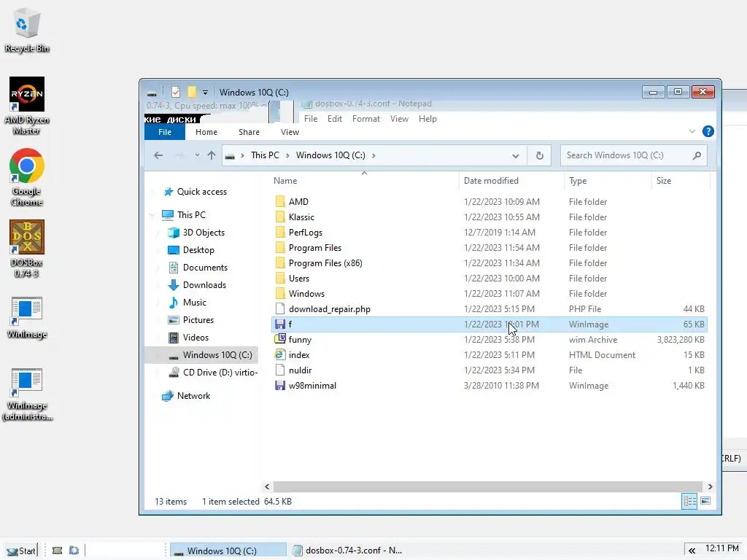The height and width of the screenshot is (560, 747).
Task: Click the horizontal scrollbar right arrow
Action: (x=710, y=486)
